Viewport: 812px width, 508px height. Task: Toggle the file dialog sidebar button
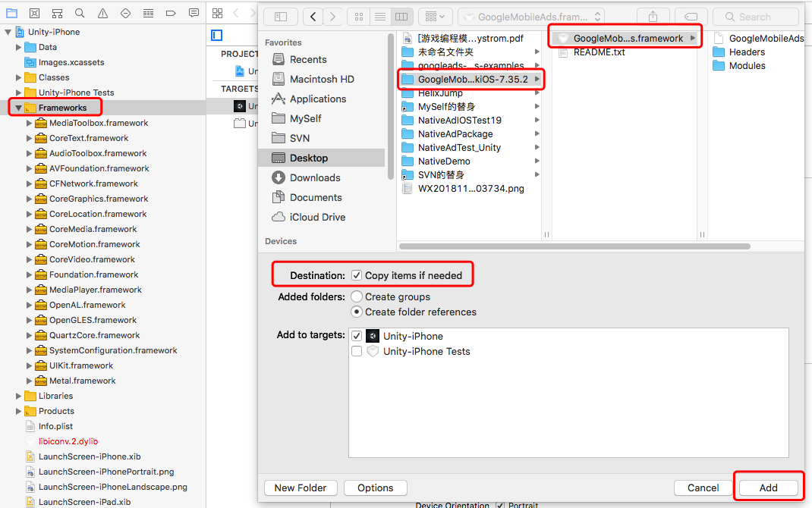(x=281, y=17)
